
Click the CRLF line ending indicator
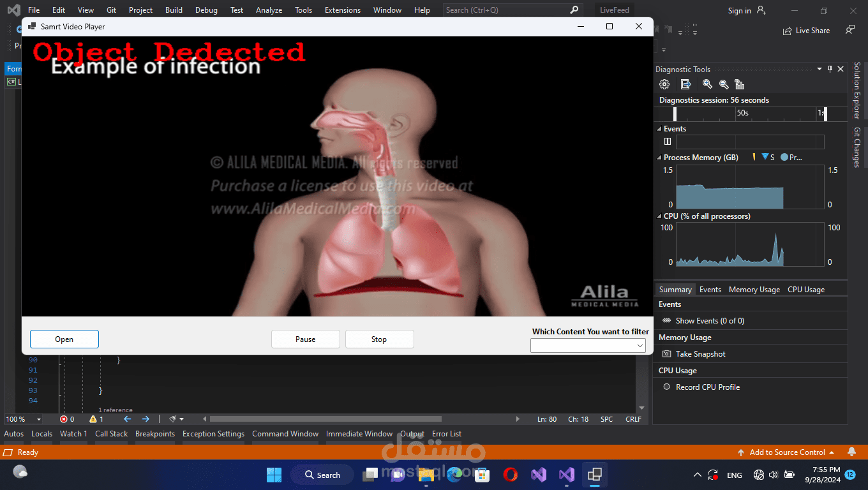(633, 419)
